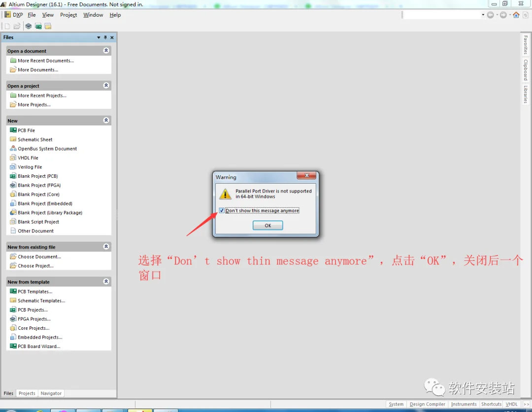Collapse the "Open a document" section
This screenshot has width=532, height=412.
(106, 51)
